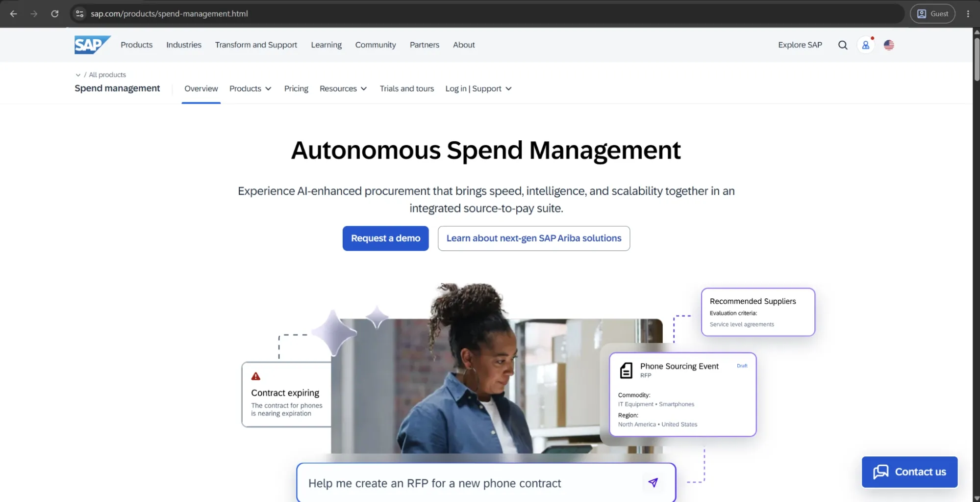
Task: Open the Products top menu
Action: (x=136, y=45)
